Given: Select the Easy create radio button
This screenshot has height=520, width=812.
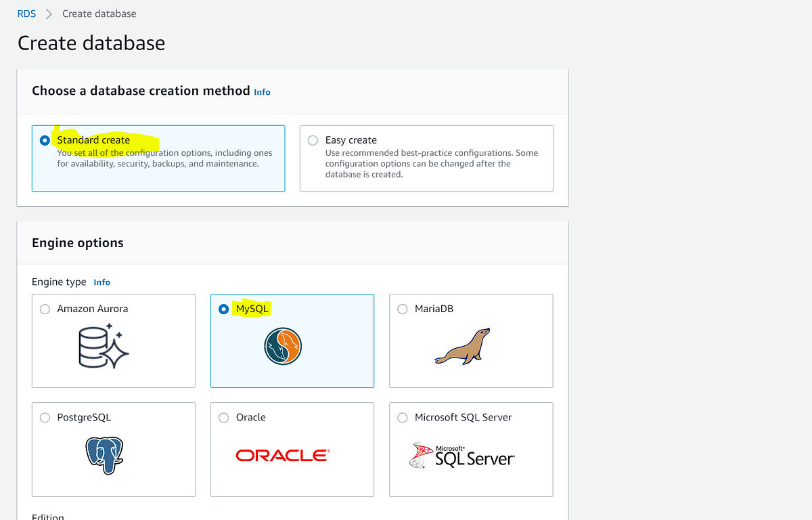Looking at the screenshot, I should tap(313, 140).
